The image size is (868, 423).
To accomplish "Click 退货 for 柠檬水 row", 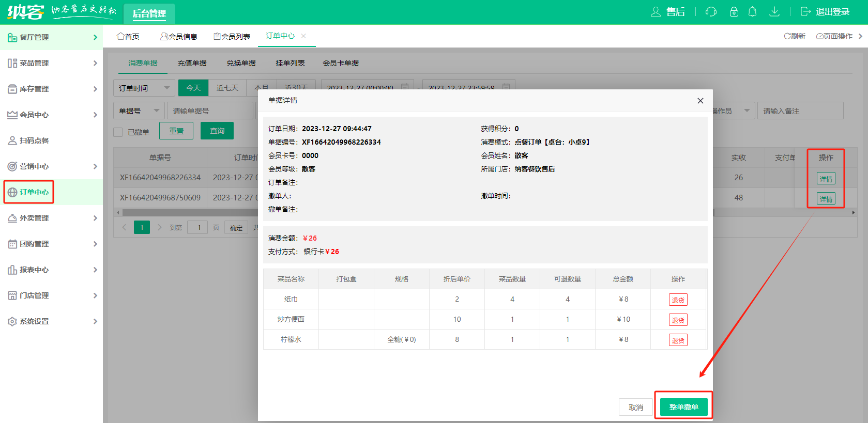I will (x=678, y=340).
